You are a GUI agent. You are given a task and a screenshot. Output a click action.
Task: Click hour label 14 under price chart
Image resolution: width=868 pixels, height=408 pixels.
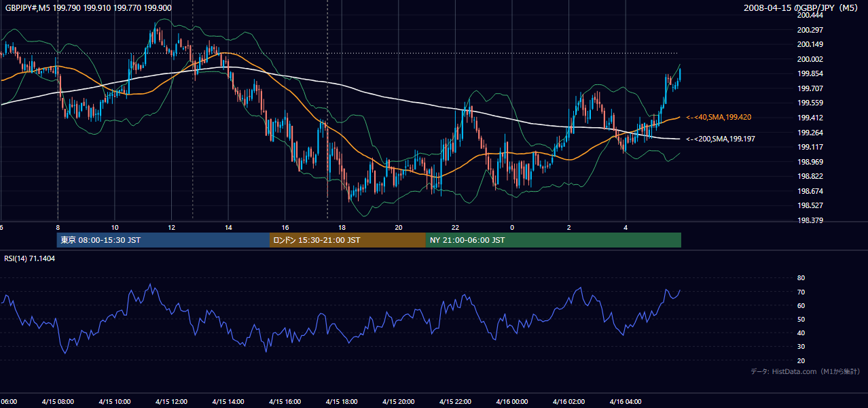point(228,227)
